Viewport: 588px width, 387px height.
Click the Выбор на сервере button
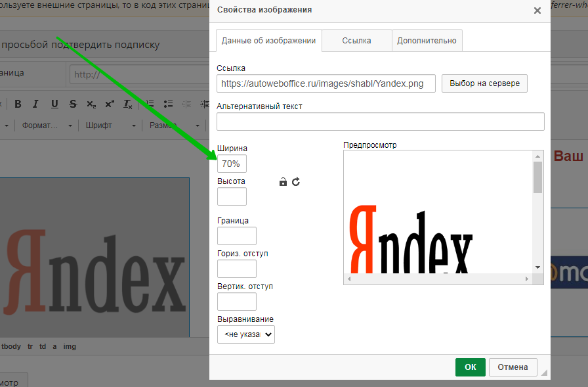(484, 83)
